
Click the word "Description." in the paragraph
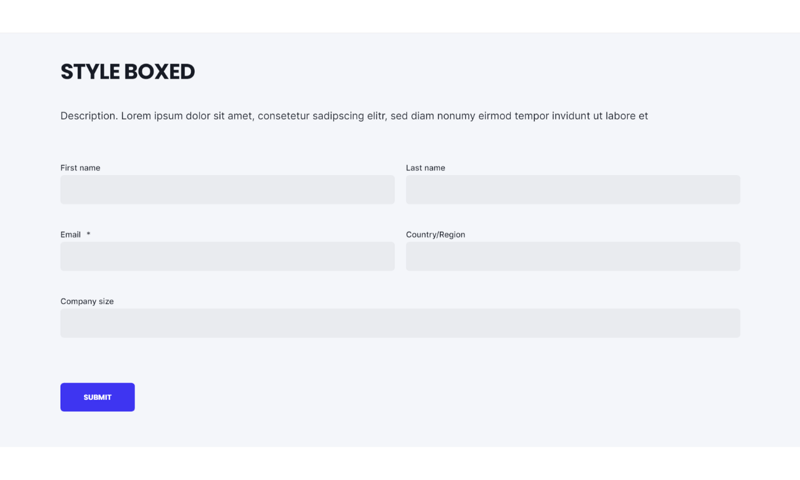(x=89, y=116)
